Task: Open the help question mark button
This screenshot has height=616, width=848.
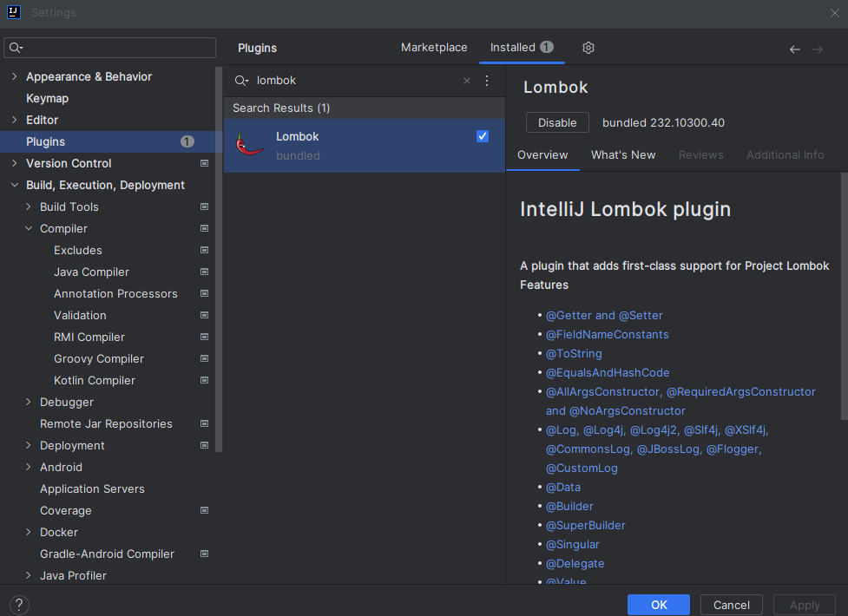Action: [19, 605]
